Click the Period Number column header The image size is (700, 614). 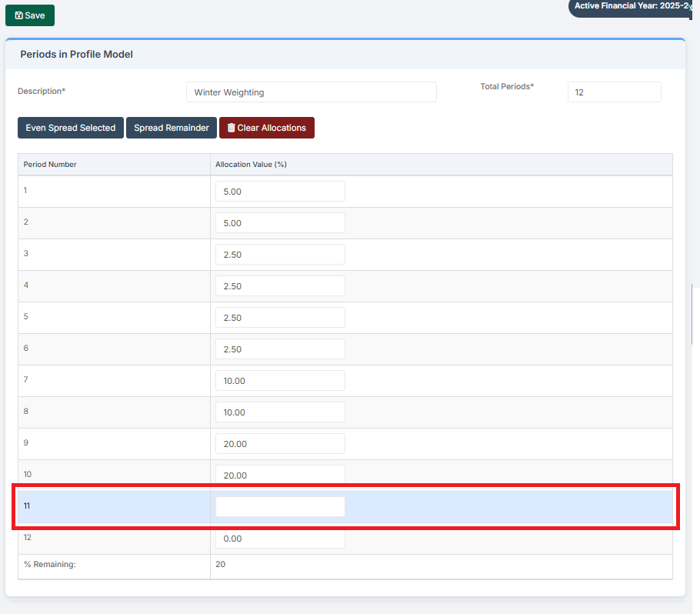[x=49, y=164]
